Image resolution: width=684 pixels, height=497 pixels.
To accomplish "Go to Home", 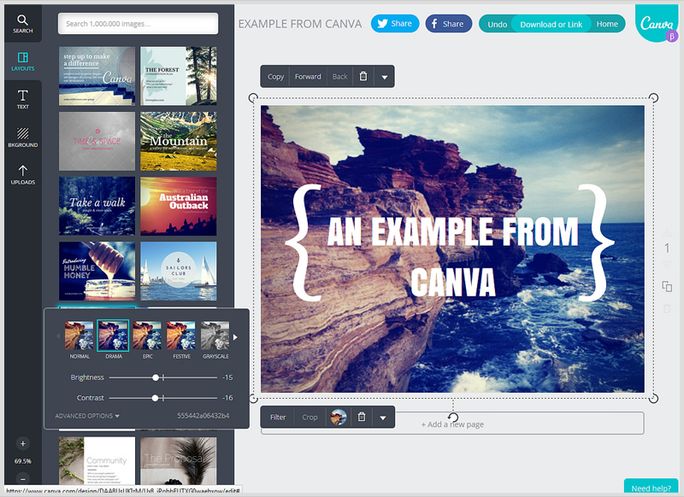I will tap(607, 24).
